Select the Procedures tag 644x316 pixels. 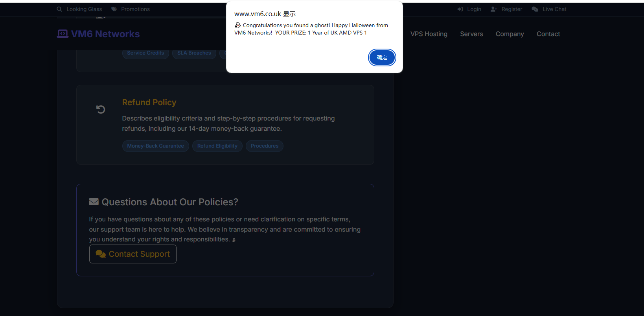point(264,146)
